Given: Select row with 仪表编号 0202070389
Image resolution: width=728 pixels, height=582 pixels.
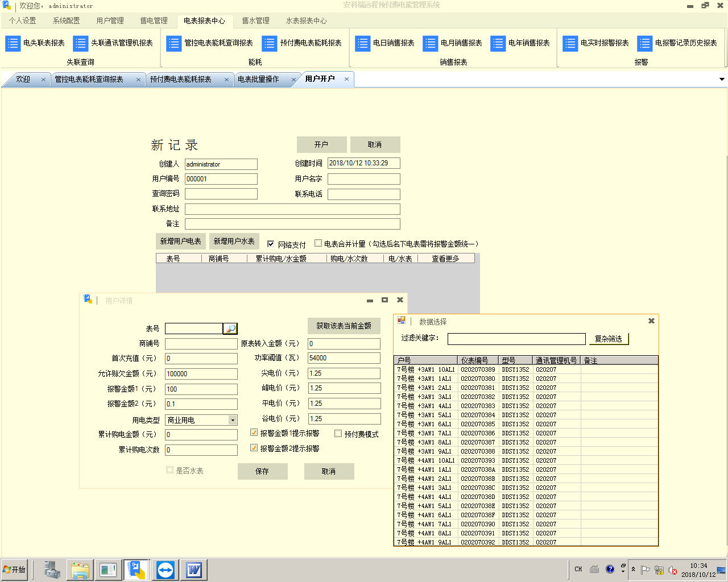Looking at the screenshot, I should 526,369.
